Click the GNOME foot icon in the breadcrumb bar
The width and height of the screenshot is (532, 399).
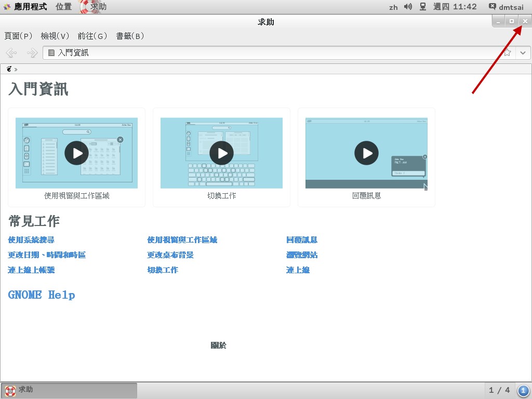7,68
